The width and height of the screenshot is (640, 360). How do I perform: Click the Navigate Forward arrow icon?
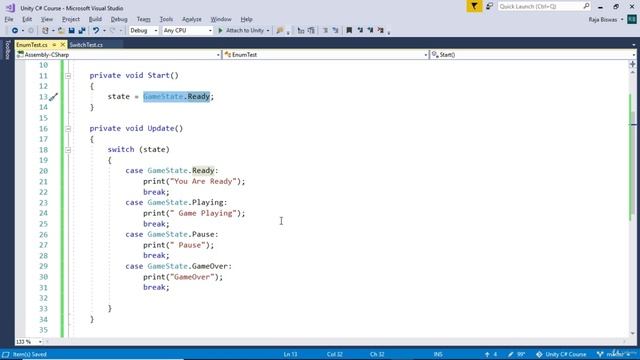pyautogui.click(x=31, y=31)
